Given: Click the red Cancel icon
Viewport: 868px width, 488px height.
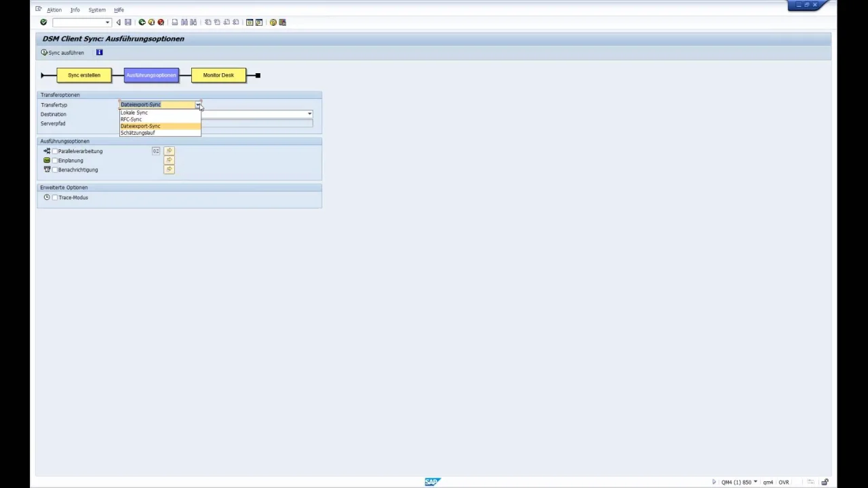Looking at the screenshot, I should pyautogui.click(x=161, y=22).
